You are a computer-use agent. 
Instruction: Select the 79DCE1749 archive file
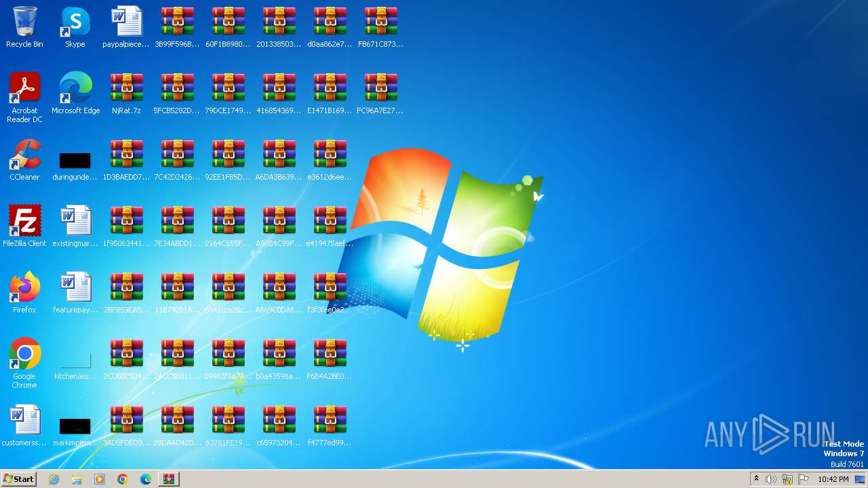coord(228,94)
